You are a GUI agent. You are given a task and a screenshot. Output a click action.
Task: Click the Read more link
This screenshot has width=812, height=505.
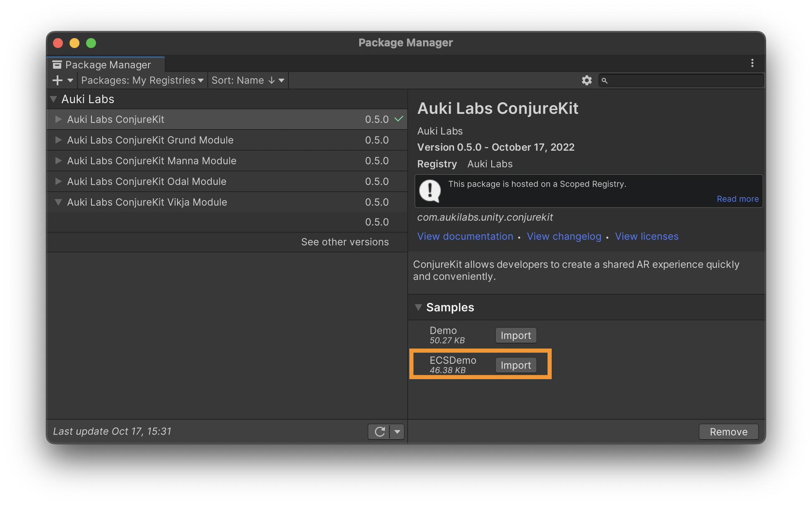738,199
